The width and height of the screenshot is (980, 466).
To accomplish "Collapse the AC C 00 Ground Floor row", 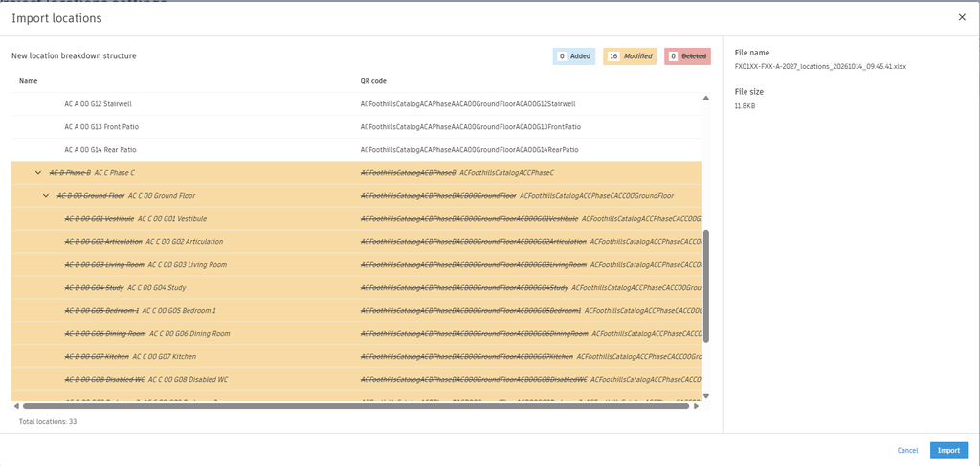I will click(46, 195).
